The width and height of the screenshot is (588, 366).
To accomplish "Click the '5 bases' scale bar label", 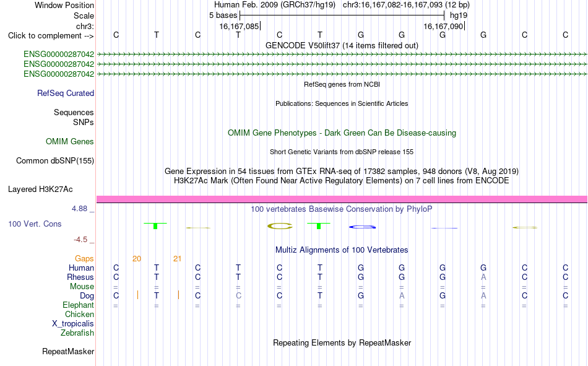I will coord(223,15).
